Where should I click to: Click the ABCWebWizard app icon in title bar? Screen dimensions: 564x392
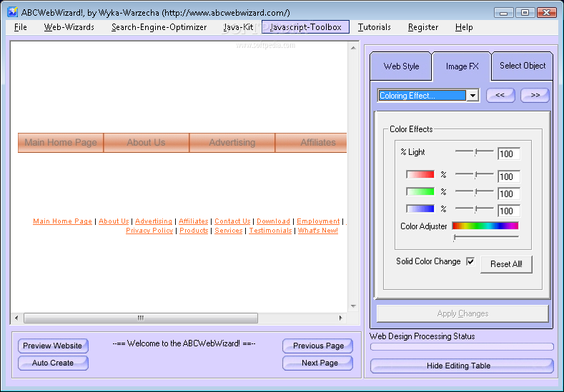12,12
